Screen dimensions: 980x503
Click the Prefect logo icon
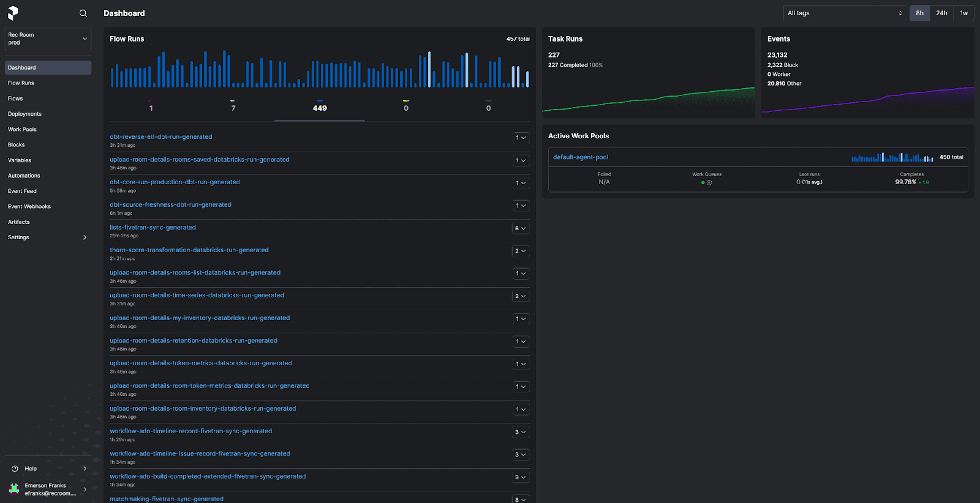(x=13, y=13)
